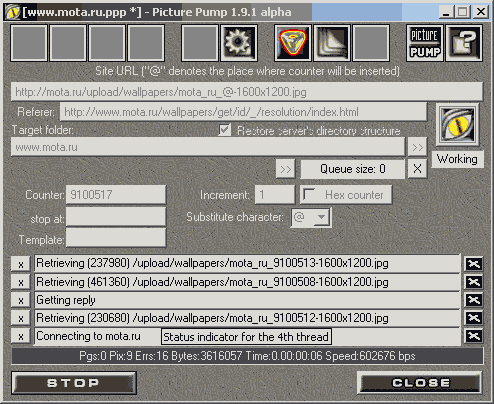Click skull icon on the Getting reply row
This screenshot has width=494, height=404.
(474, 300)
